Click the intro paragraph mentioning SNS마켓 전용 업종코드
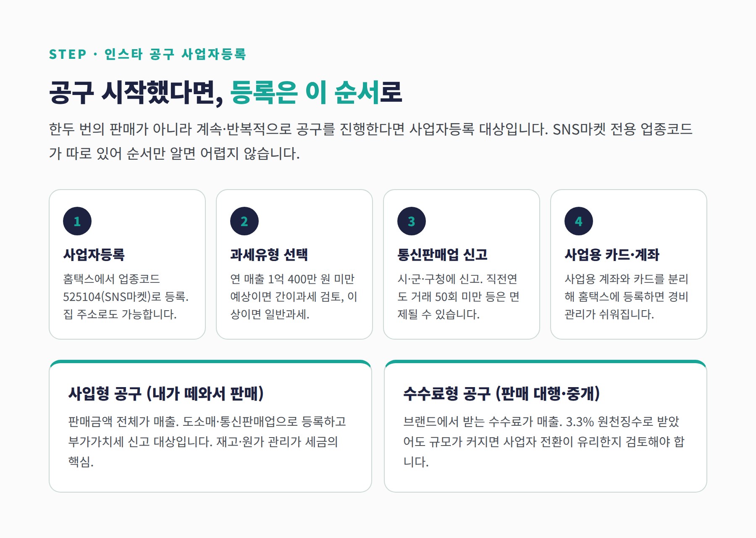 (370, 141)
